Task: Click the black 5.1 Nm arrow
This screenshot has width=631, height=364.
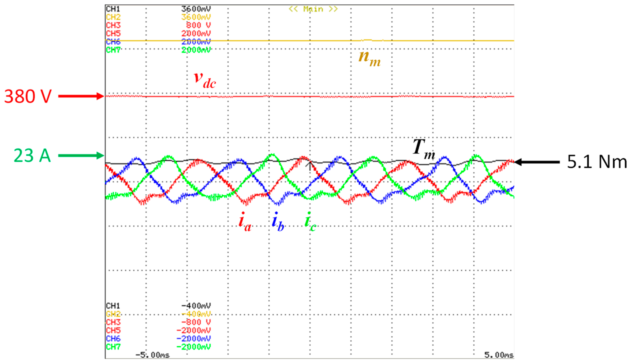Action: pos(537,162)
